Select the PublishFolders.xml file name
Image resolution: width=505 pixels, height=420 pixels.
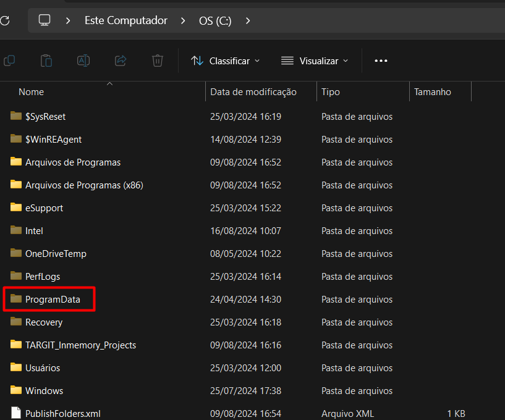click(63, 414)
